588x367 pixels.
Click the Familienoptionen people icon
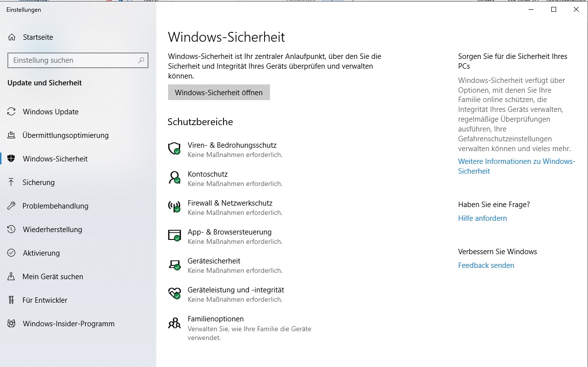tap(174, 323)
